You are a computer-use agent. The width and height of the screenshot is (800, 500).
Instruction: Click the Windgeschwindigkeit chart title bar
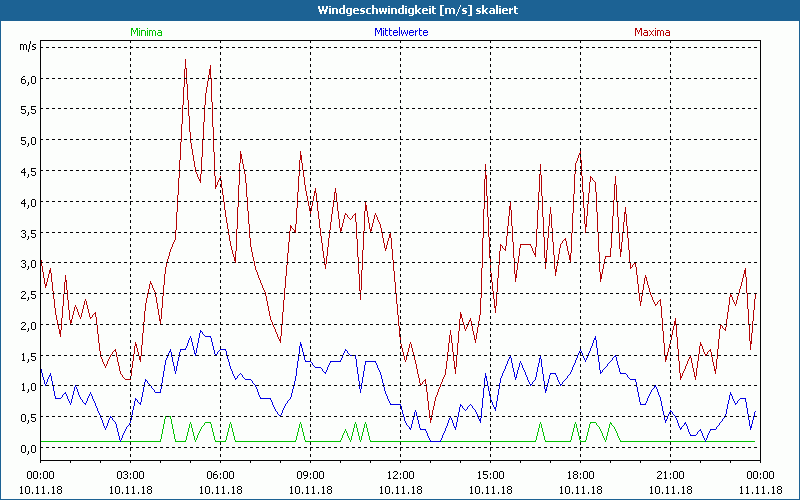coord(400,10)
